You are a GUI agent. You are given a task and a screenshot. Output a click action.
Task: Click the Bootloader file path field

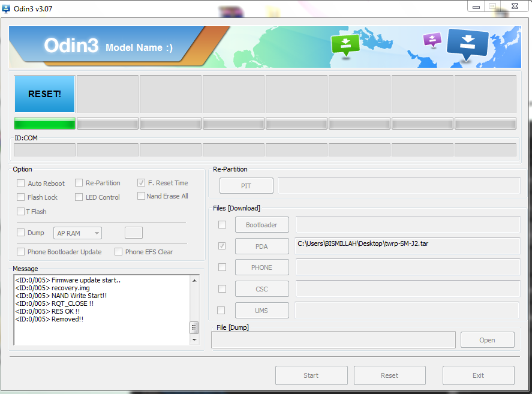coord(408,225)
